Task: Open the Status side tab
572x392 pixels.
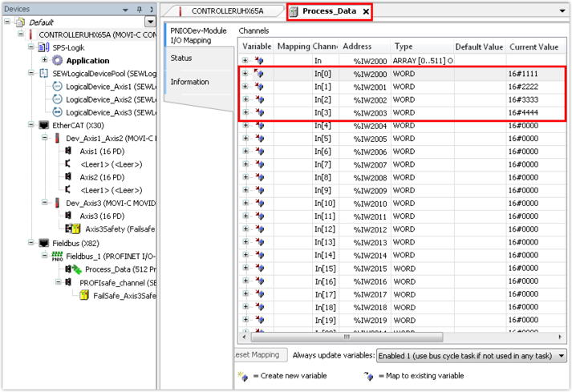Action: pyautogui.click(x=181, y=59)
